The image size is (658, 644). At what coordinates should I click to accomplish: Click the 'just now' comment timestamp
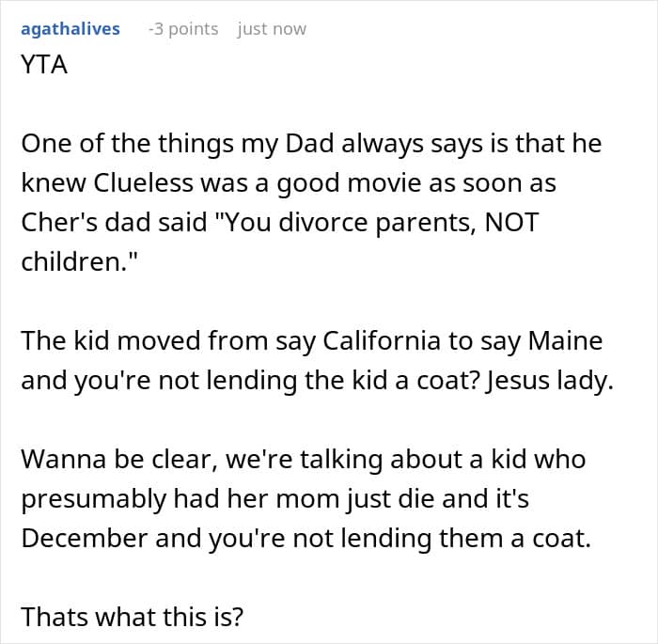pos(272,29)
